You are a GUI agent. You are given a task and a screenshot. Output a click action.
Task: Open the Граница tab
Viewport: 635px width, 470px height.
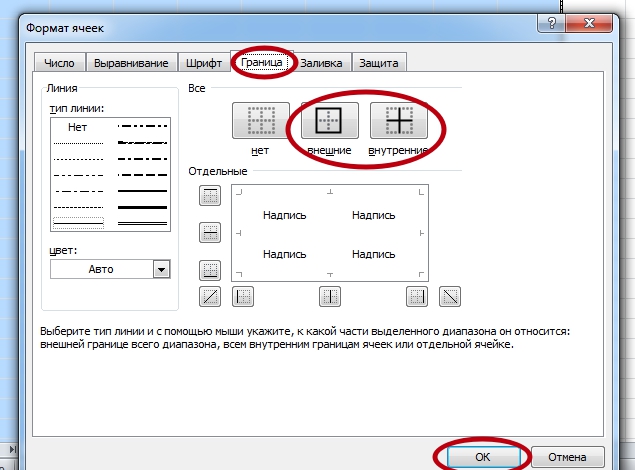(x=262, y=62)
